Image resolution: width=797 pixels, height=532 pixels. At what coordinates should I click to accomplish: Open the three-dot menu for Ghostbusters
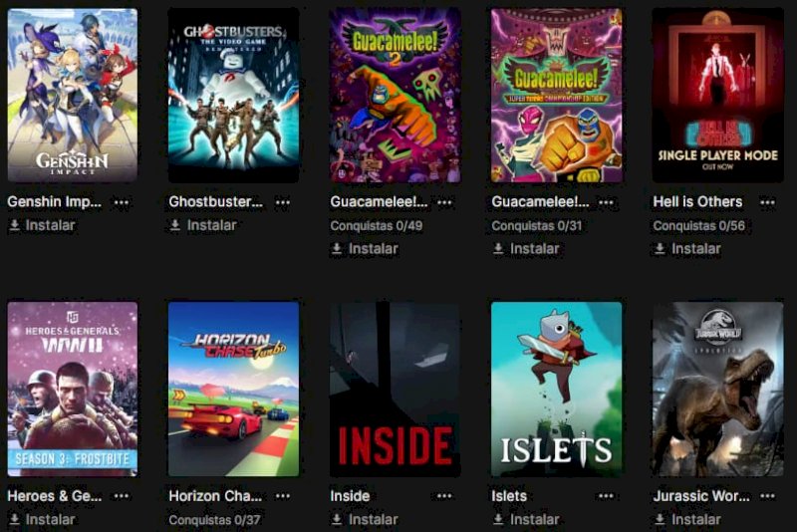point(283,202)
